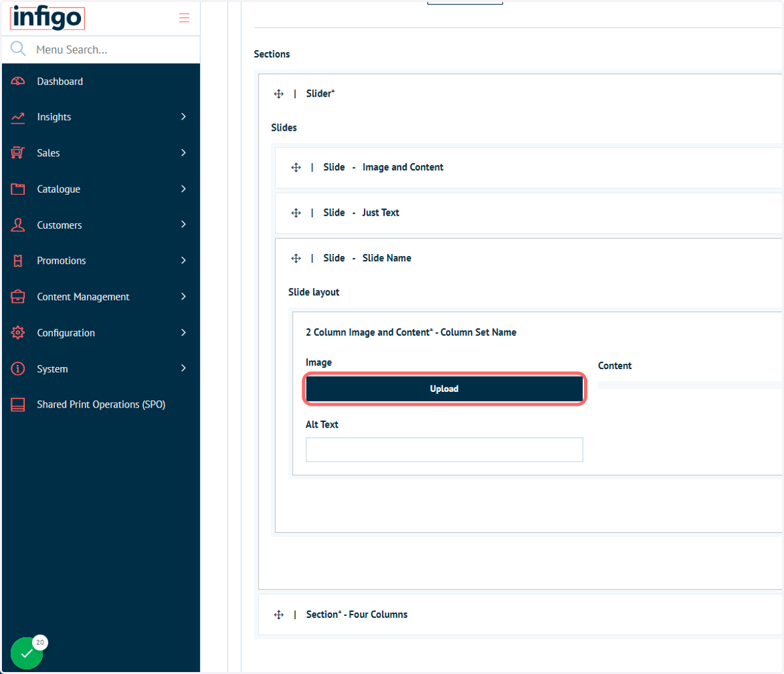Expand the Slide - Image and Content row
The width and height of the screenshot is (784, 674).
point(529,167)
